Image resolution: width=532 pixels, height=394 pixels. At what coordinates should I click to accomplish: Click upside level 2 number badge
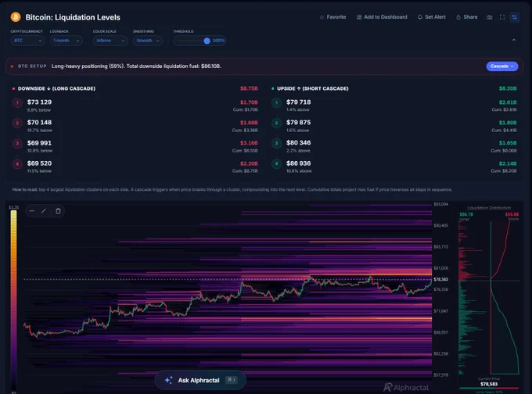276,123
